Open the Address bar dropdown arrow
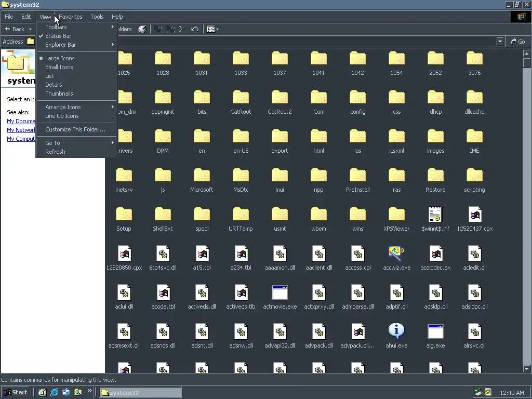The image size is (532, 399). point(500,42)
